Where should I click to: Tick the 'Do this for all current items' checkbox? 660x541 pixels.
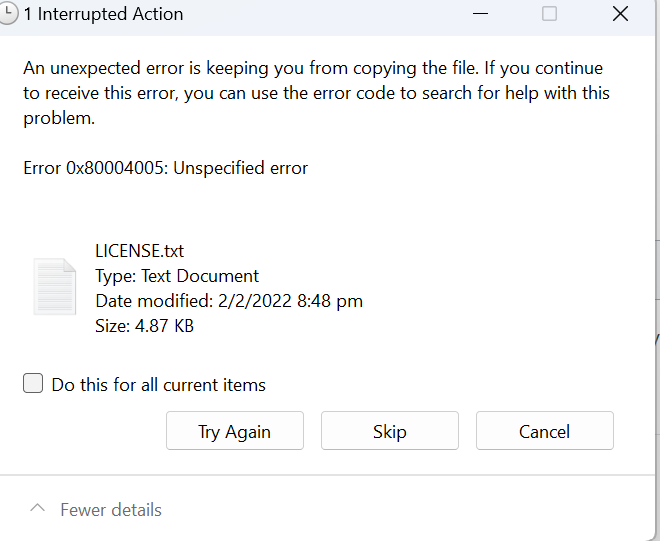pyautogui.click(x=33, y=384)
